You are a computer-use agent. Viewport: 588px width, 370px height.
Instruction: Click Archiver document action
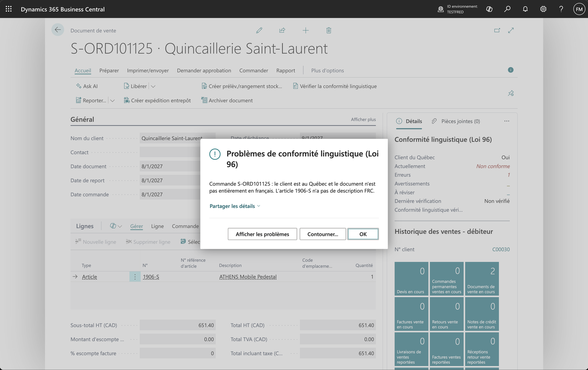tap(227, 101)
